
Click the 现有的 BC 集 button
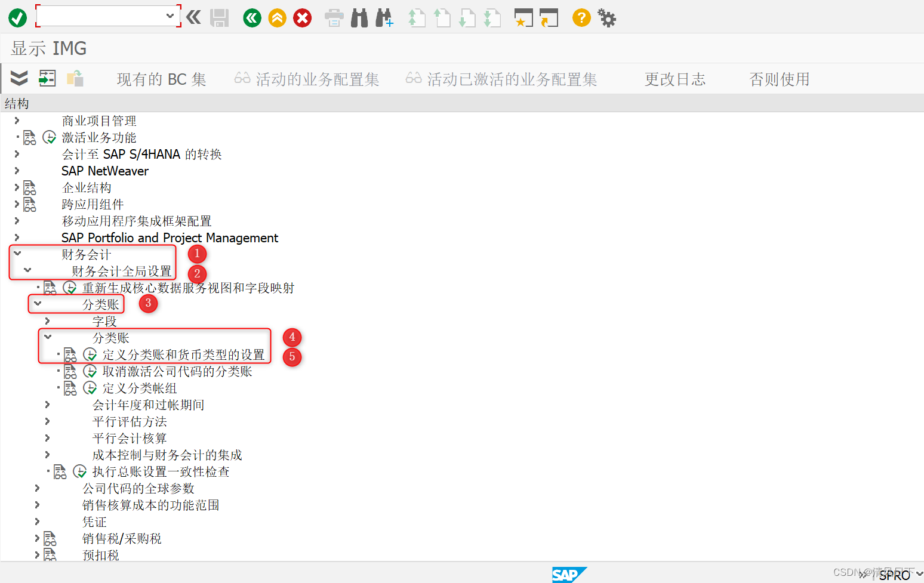(161, 79)
